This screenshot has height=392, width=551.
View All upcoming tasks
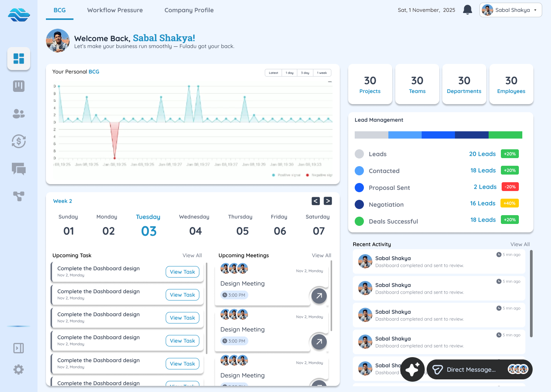click(x=192, y=255)
